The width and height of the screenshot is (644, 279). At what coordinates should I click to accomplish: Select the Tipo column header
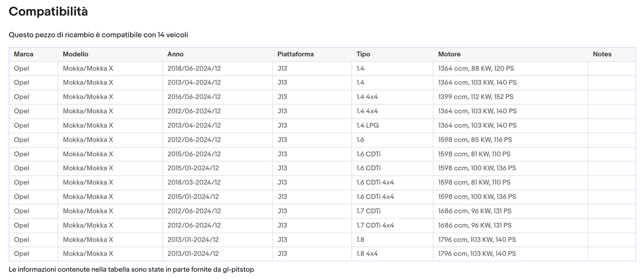pyautogui.click(x=363, y=54)
